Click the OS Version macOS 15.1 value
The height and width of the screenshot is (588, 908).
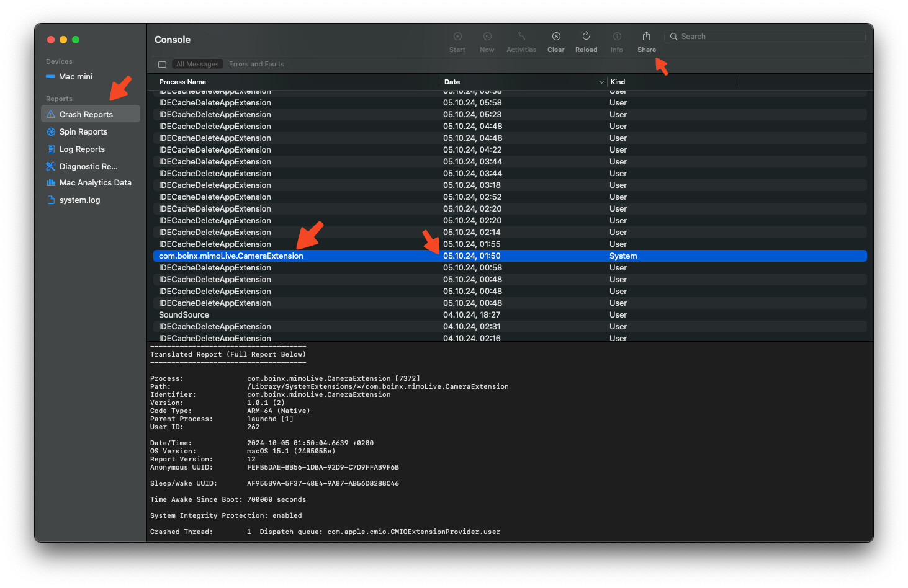coord(291,452)
